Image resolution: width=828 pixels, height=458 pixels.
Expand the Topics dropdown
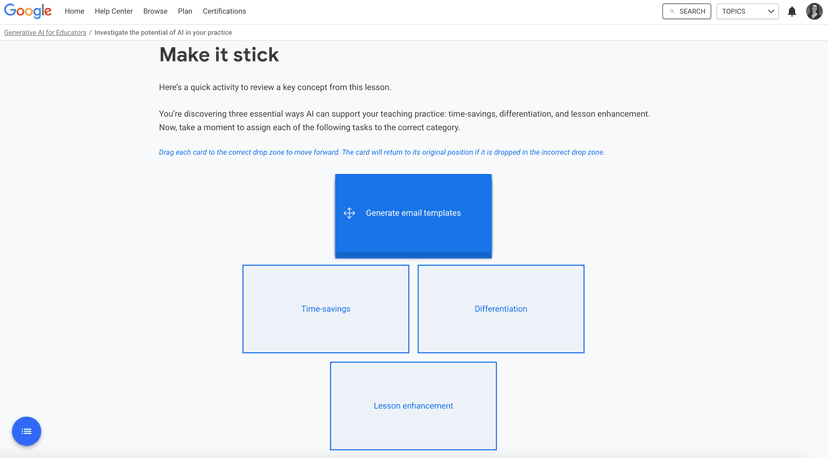tap(747, 11)
